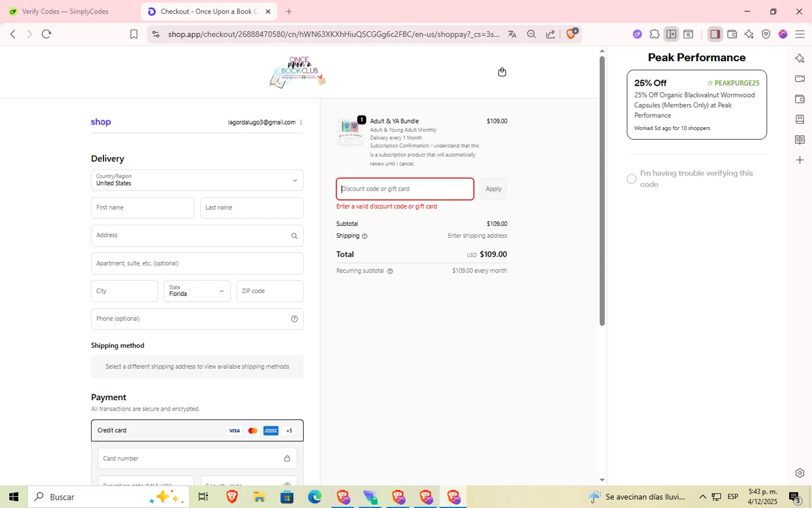812x508 pixels.
Task: Open Microsoft Edge from taskbar
Action: point(315,497)
